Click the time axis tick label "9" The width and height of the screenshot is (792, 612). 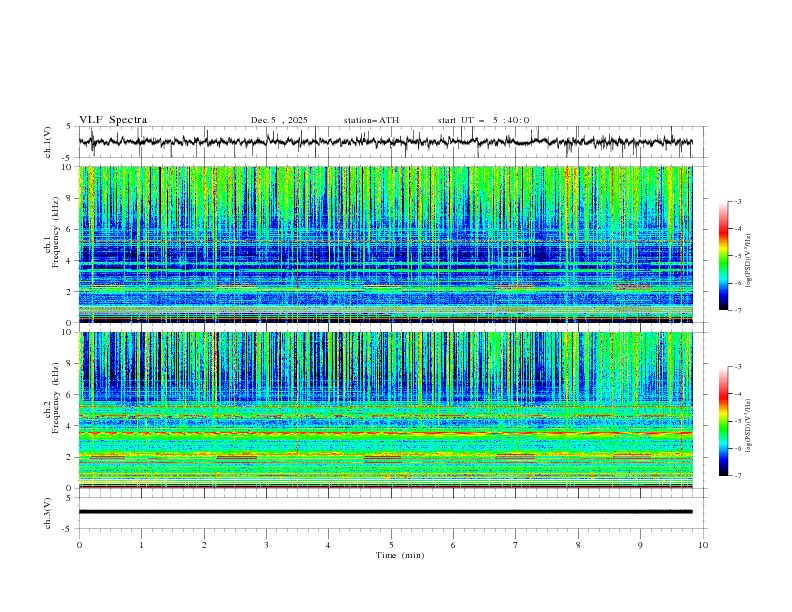pyautogui.click(x=640, y=545)
